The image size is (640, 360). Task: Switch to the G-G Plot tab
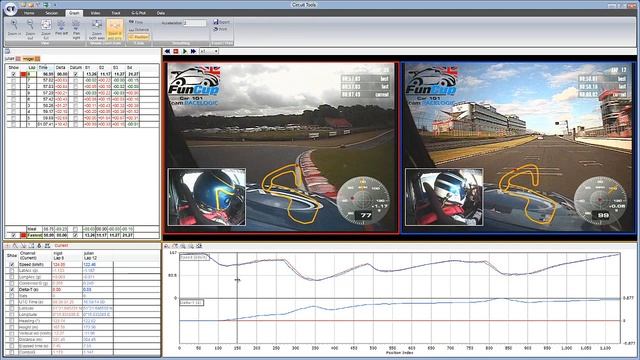(138, 13)
